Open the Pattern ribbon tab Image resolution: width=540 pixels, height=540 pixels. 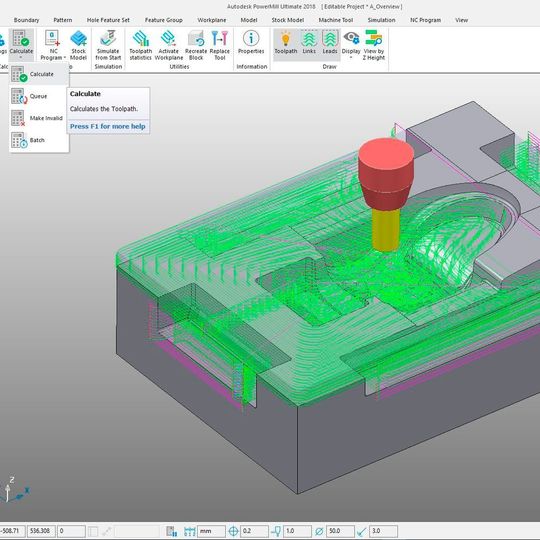(x=63, y=20)
